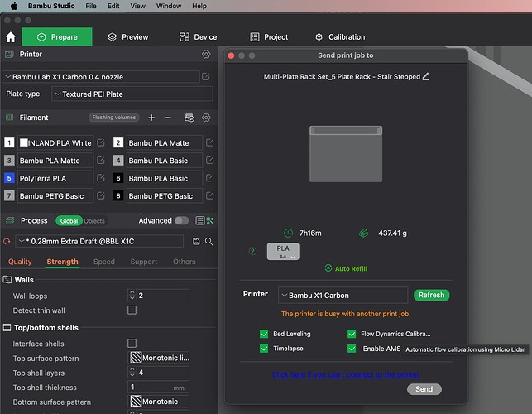Screen dimensions: 532x414
Task: Enable Detect thin wall checkbox
Action: click(x=132, y=310)
